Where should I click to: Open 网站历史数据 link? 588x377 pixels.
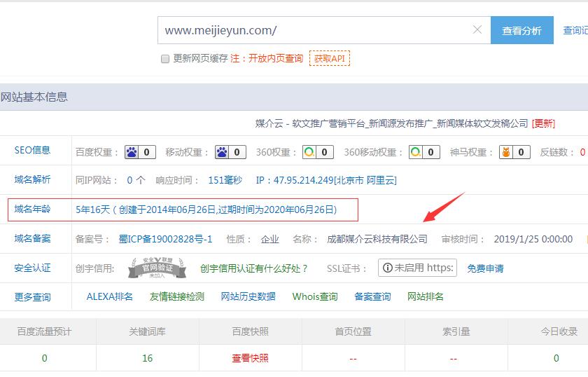pos(248,296)
